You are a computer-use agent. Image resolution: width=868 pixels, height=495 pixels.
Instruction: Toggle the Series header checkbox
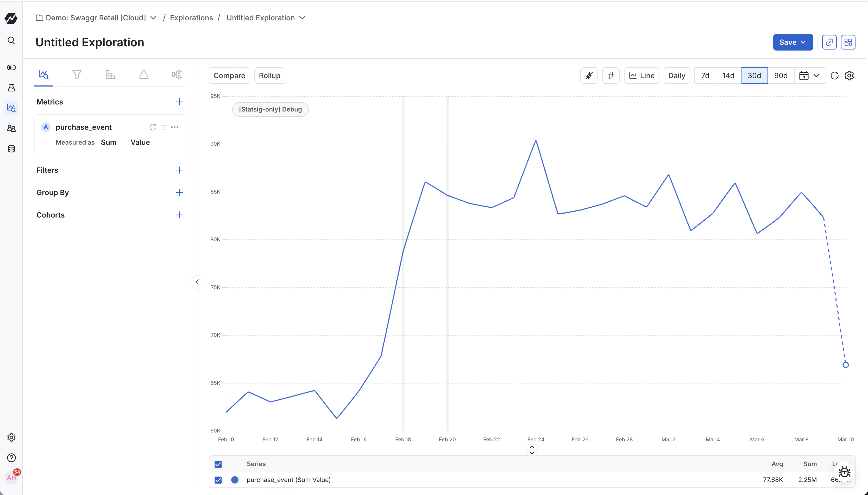coord(218,464)
